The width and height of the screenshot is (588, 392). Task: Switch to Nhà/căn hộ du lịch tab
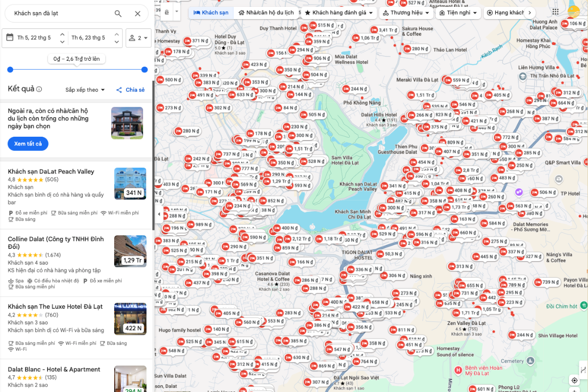(266, 13)
